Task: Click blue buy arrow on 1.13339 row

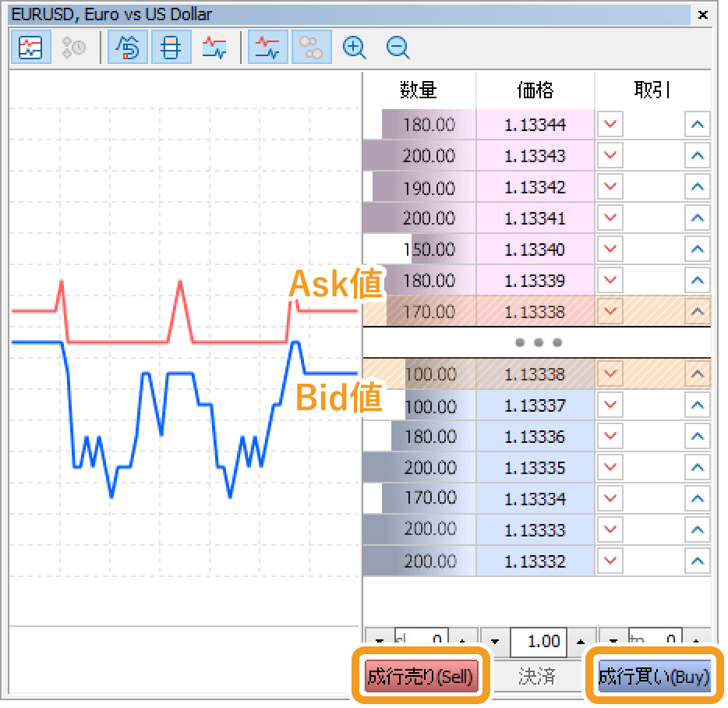Action: [x=698, y=280]
